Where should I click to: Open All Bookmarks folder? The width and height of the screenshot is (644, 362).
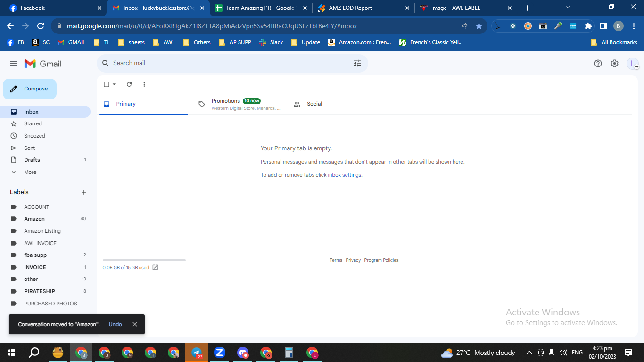(x=614, y=42)
